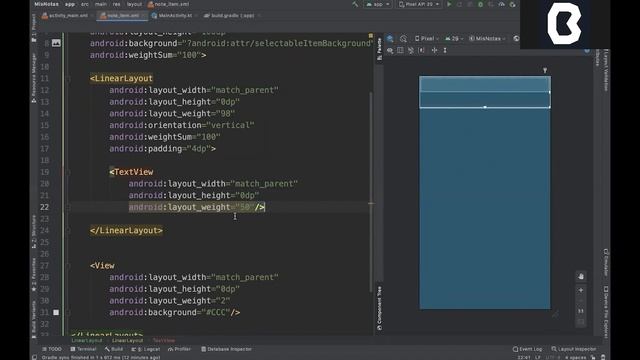
Task: Click the 'app' breadcrumb in navigation bar
Action: coord(70,4)
